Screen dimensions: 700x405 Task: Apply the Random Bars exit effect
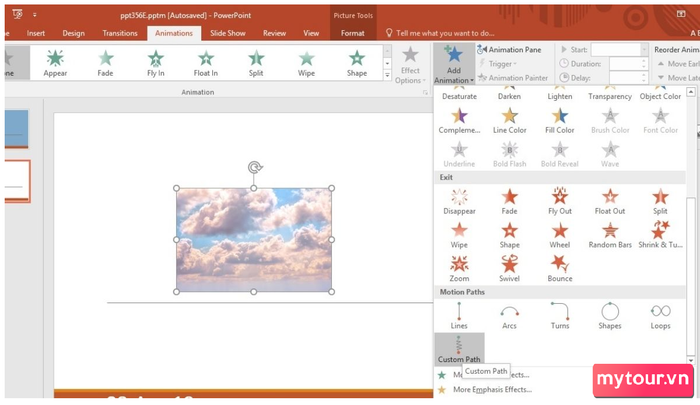[610, 235]
